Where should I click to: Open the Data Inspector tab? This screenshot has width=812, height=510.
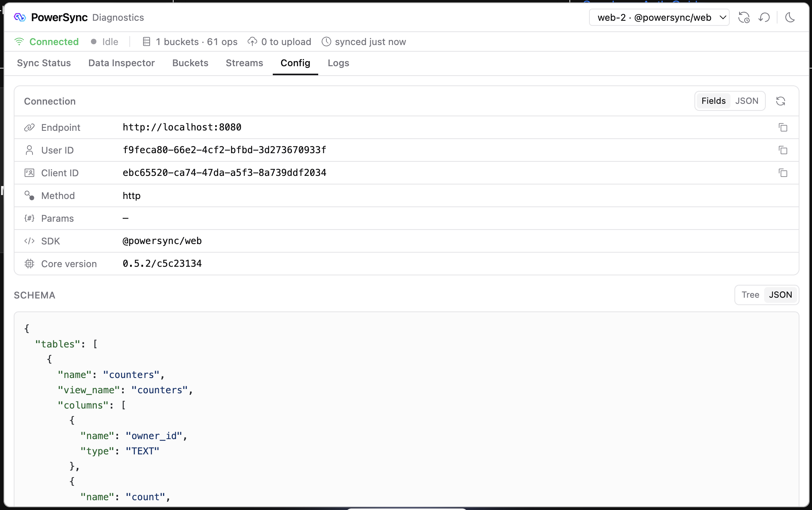[x=121, y=63]
